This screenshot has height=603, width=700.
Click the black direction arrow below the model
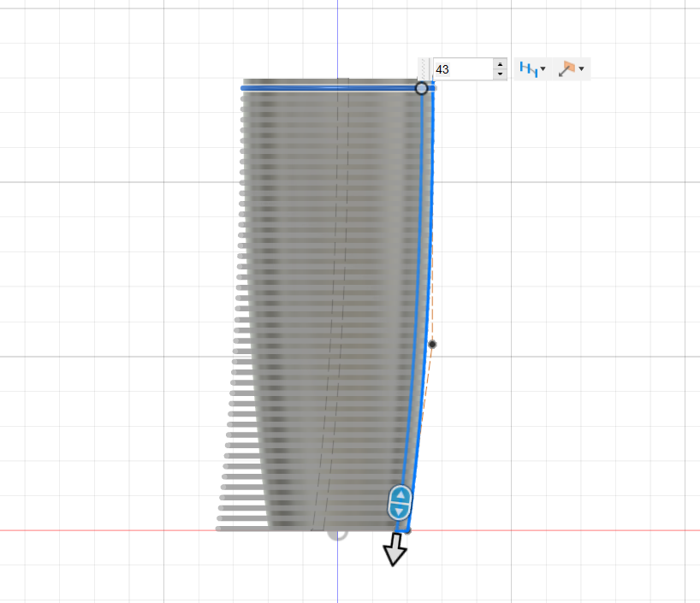point(394,552)
